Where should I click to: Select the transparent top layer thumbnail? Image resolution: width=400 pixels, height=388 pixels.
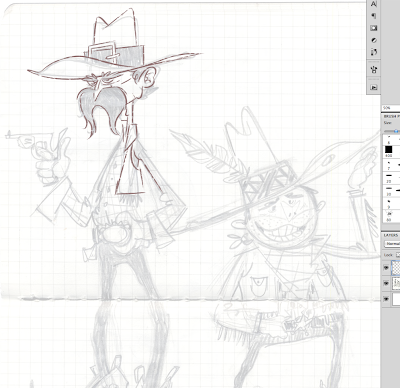[x=396, y=267]
